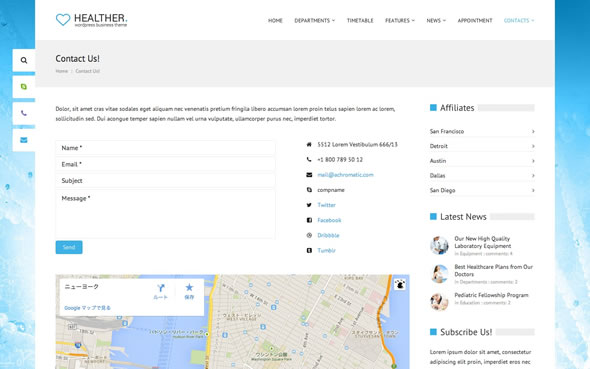This screenshot has width=590, height=369.
Task: Click the Laboratory Equipment news thumbnail
Action: [439, 245]
